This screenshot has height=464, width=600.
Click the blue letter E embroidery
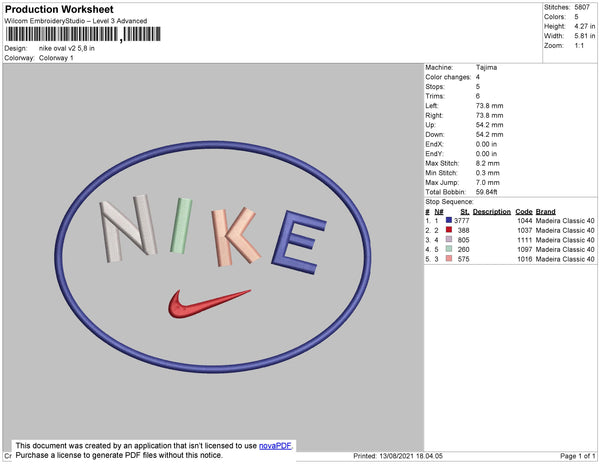click(298, 243)
